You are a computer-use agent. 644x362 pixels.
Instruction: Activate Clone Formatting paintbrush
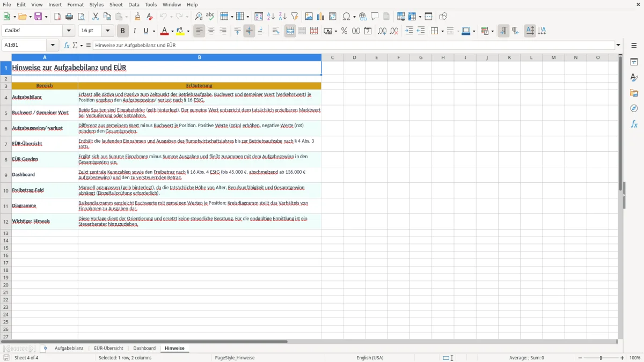pos(138,17)
